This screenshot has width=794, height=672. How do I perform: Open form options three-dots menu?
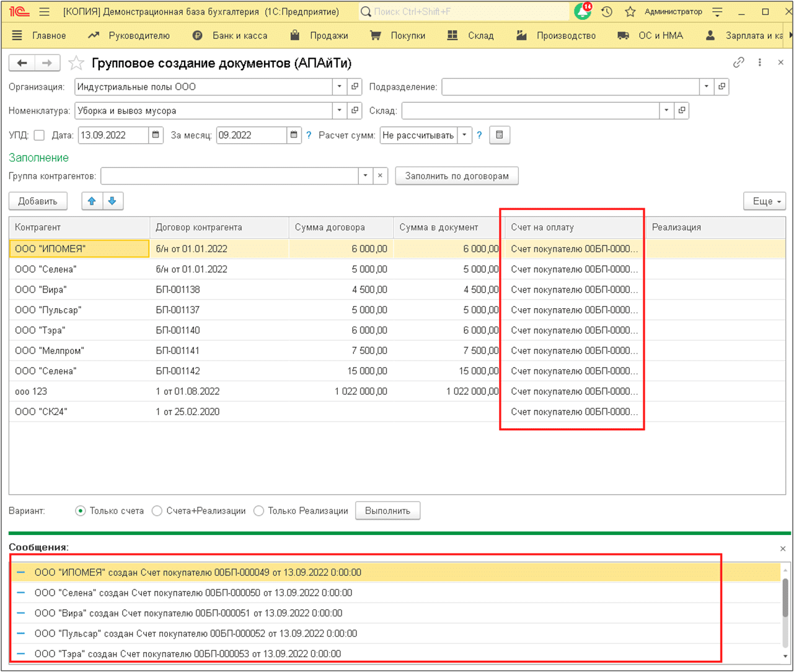coord(760,62)
